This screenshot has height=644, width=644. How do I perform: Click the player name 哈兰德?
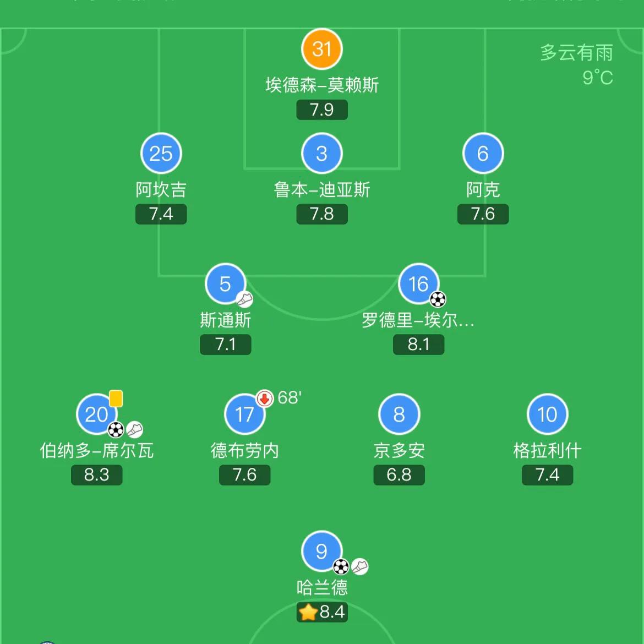pyautogui.click(x=322, y=588)
